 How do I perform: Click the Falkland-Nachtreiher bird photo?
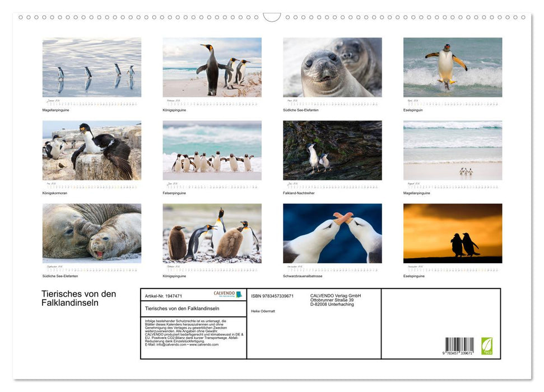point(331,151)
